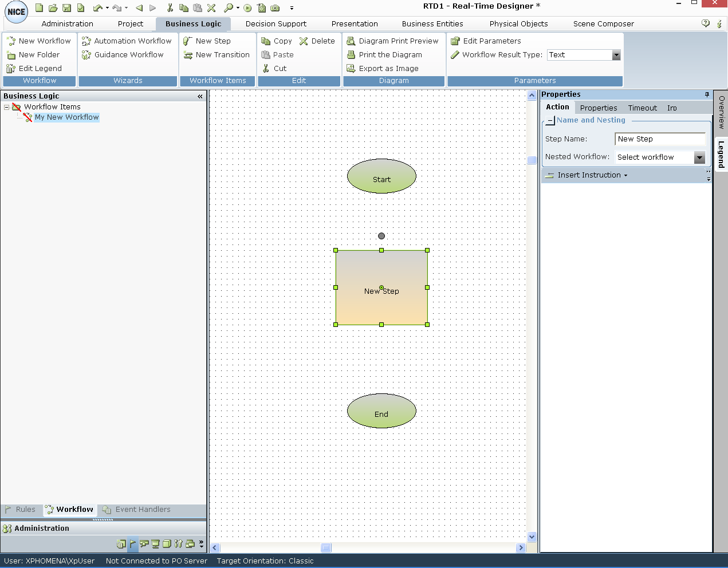Click the camera snapshot icon
The image size is (728, 568).
[x=275, y=8]
